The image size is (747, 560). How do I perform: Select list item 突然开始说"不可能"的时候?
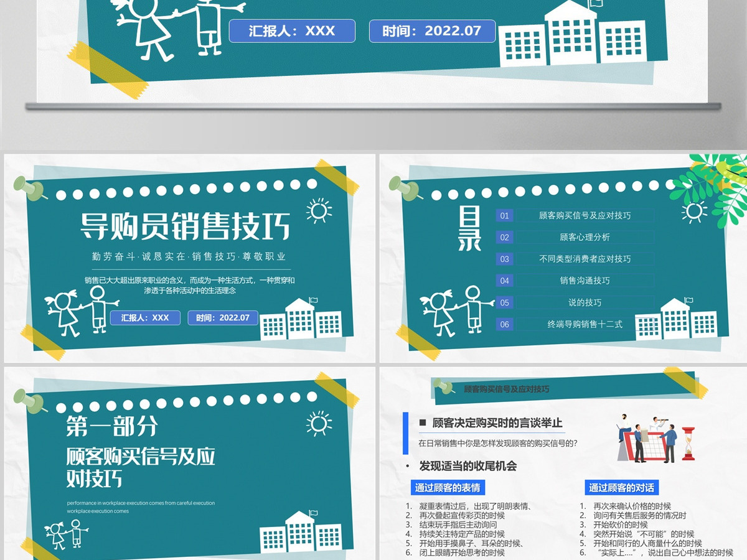point(644,534)
